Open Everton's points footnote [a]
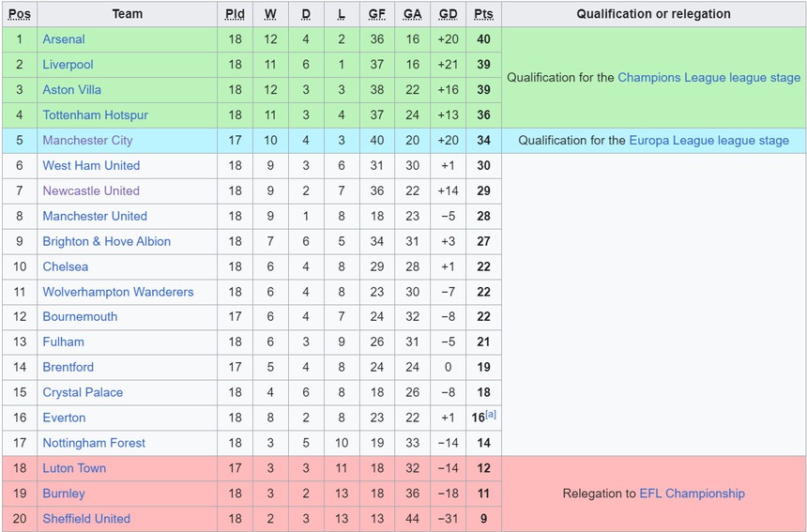 [x=491, y=414]
